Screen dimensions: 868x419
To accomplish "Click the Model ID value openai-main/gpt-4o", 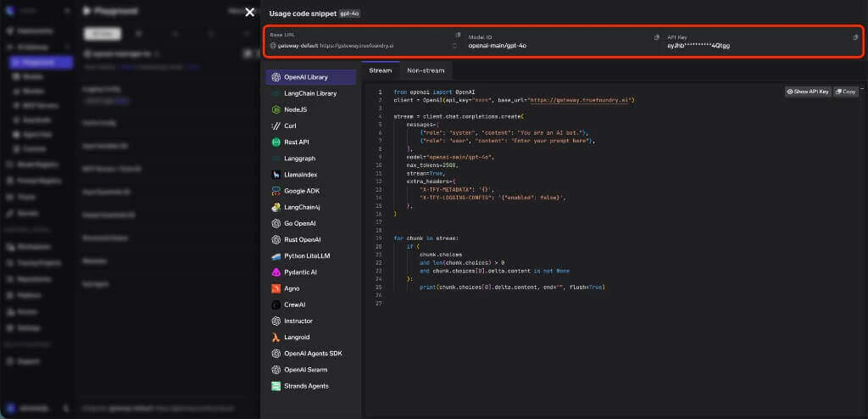I will 497,46.
